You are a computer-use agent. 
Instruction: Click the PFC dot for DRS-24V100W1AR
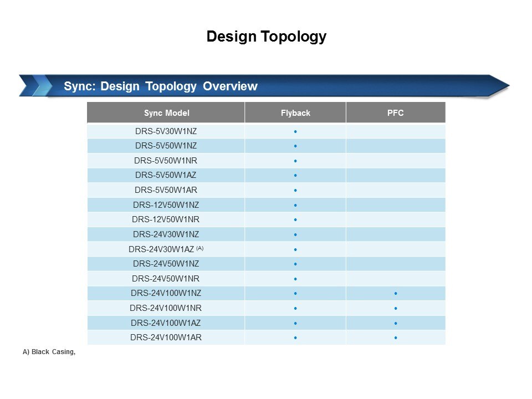coord(396,337)
